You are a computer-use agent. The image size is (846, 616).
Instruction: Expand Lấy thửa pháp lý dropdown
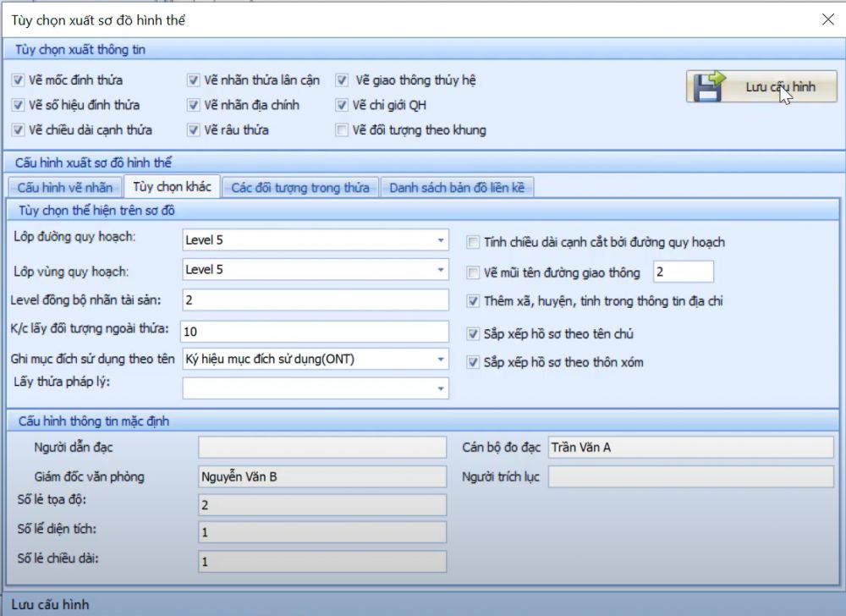pyautogui.click(x=440, y=388)
